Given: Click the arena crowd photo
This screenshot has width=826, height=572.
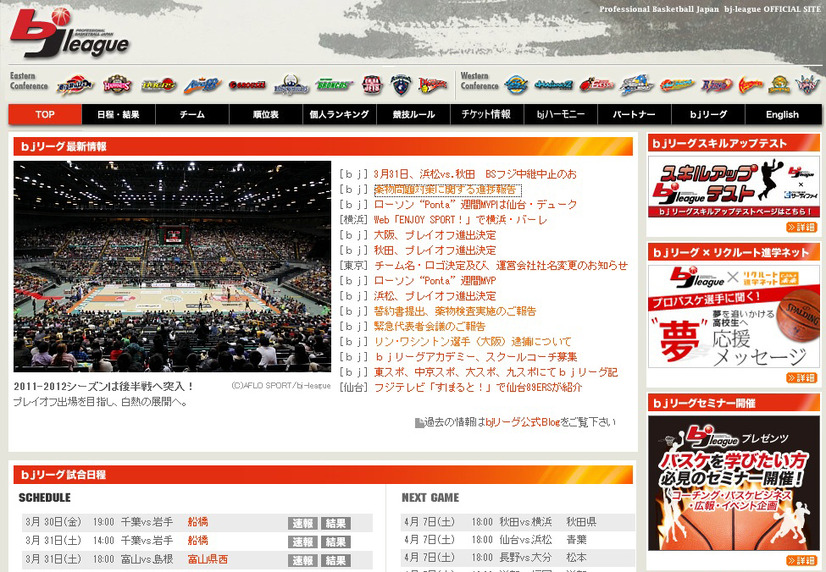Looking at the screenshot, I should coord(172,267).
